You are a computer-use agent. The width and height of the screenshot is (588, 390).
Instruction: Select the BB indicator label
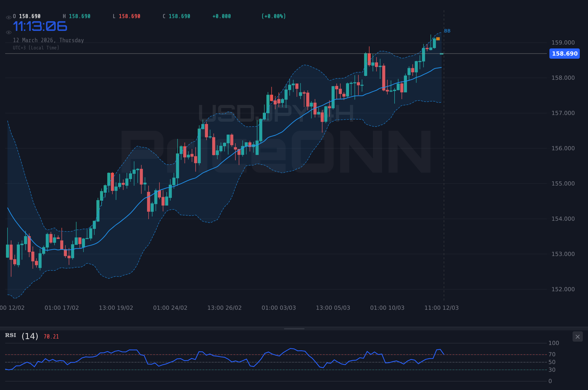[447, 31]
